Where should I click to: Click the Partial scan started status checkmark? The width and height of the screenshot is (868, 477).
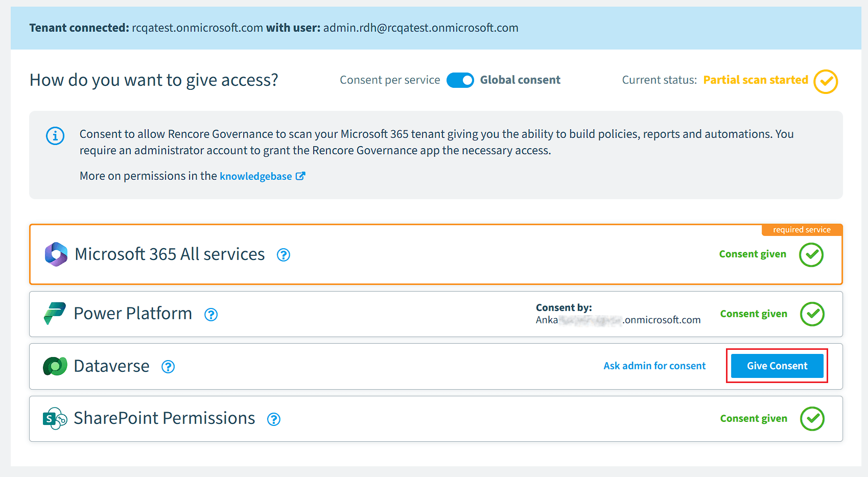click(x=826, y=82)
